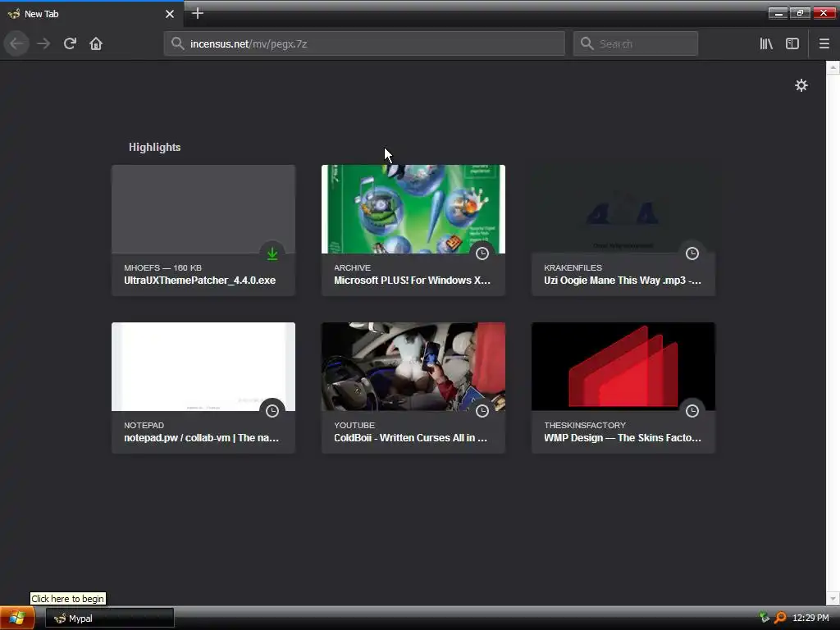Open new tab page settings gear
This screenshot has width=840, height=630.
(x=801, y=85)
